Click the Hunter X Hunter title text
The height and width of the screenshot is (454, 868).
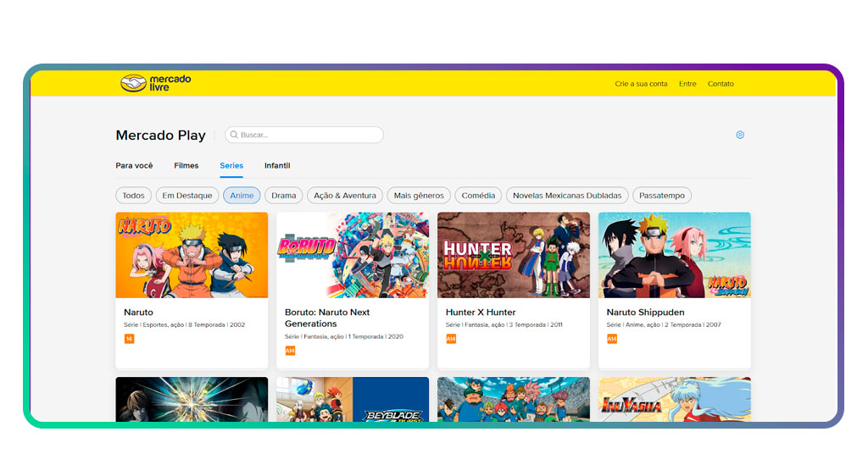point(481,313)
